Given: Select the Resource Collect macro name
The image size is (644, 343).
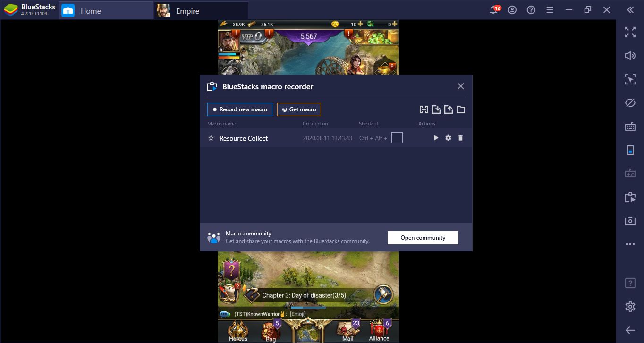Looking at the screenshot, I should (x=244, y=138).
